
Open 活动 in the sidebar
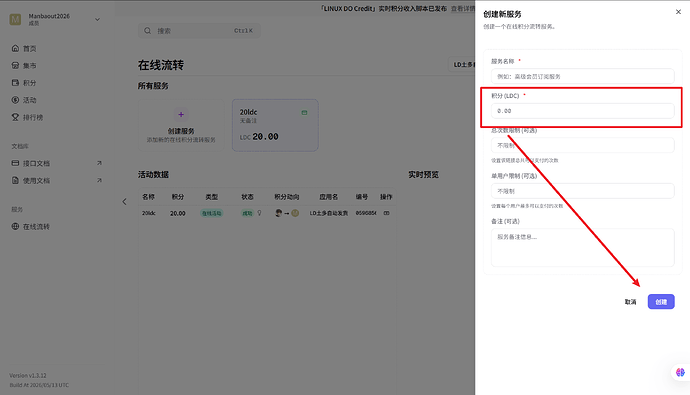click(29, 100)
